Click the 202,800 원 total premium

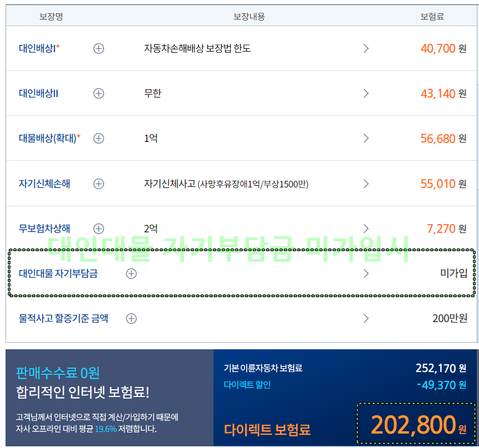419,425
